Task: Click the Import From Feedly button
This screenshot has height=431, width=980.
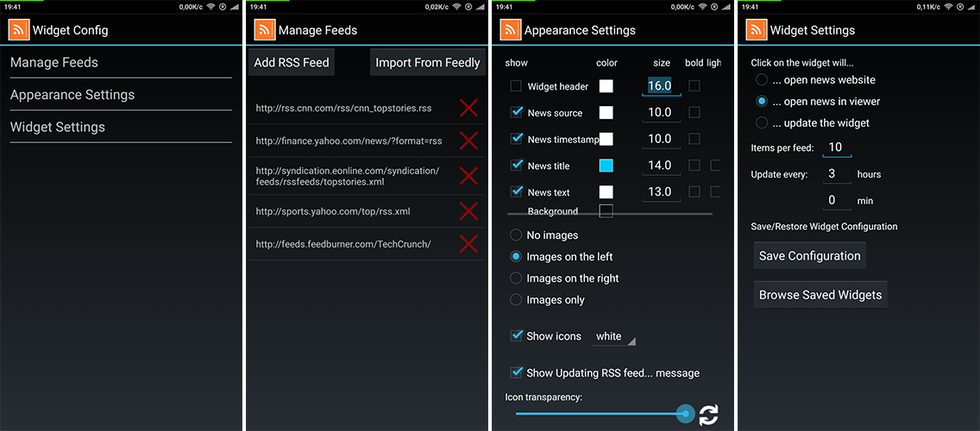Action: point(428,62)
